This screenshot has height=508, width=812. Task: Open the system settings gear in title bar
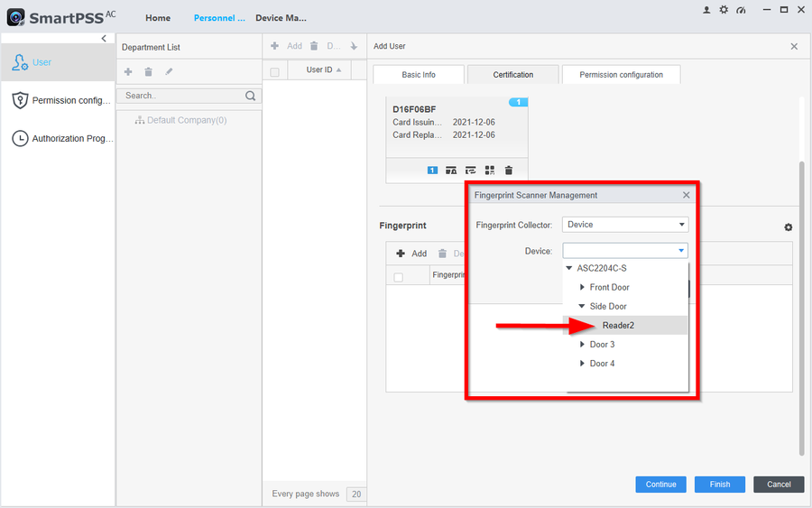(724, 10)
